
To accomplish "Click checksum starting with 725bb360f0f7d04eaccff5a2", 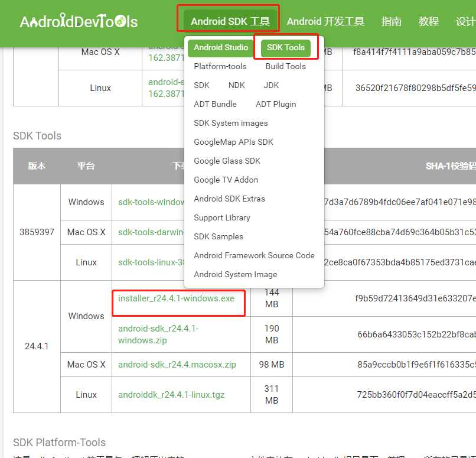I will 416,395.
